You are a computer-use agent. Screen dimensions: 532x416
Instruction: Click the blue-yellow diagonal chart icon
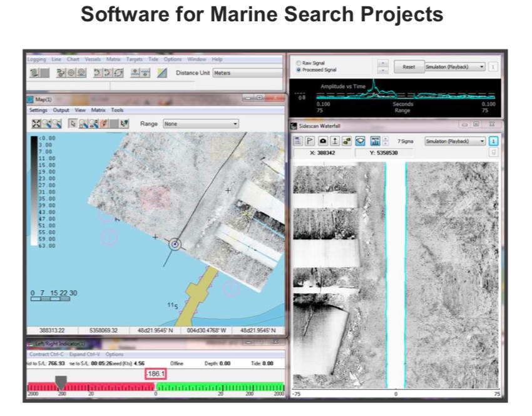tap(162, 73)
